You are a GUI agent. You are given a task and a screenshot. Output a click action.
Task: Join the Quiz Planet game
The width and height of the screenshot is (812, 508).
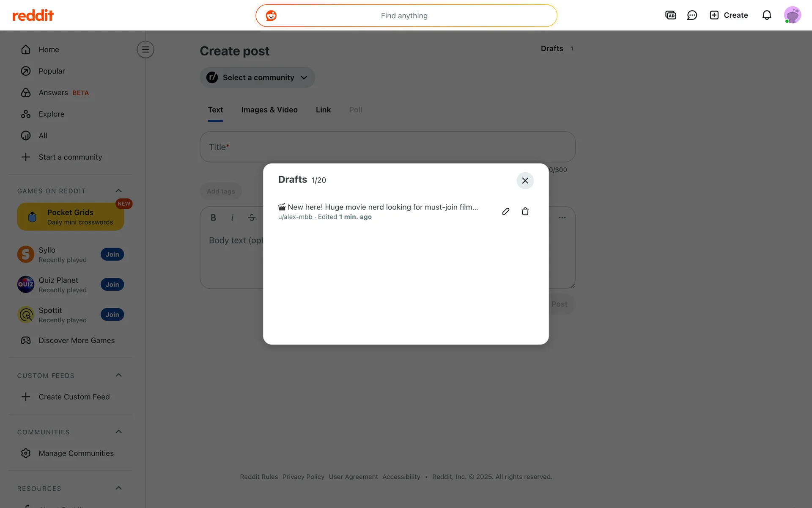coord(112,284)
